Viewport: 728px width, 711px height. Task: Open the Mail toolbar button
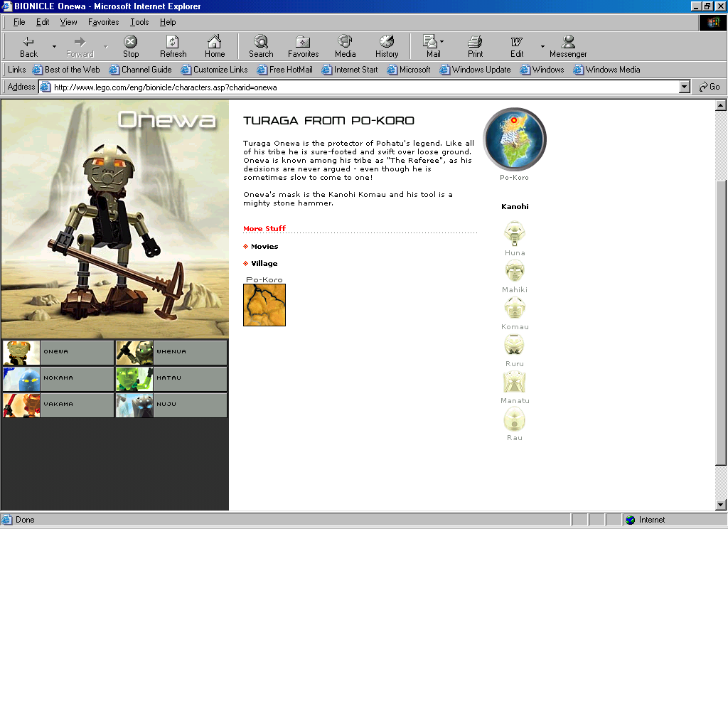pyautogui.click(x=433, y=46)
